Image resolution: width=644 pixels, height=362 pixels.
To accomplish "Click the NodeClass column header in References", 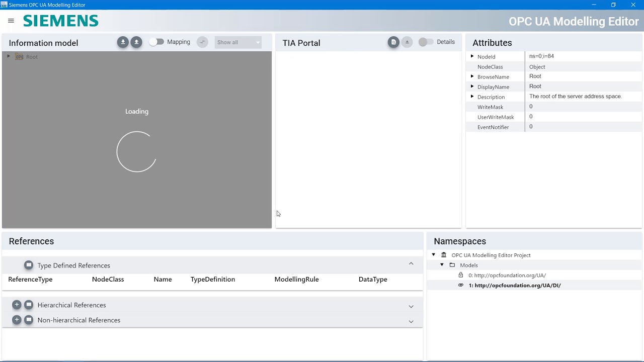I will pyautogui.click(x=108, y=279).
